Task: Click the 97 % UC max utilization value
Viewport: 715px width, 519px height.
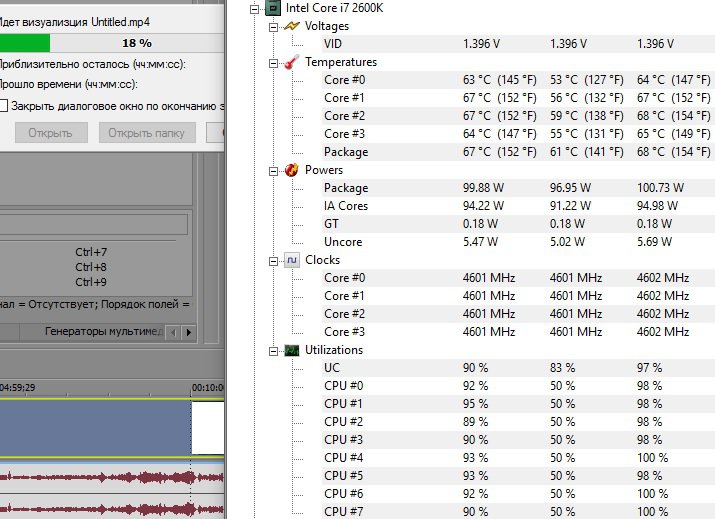Action: point(650,368)
